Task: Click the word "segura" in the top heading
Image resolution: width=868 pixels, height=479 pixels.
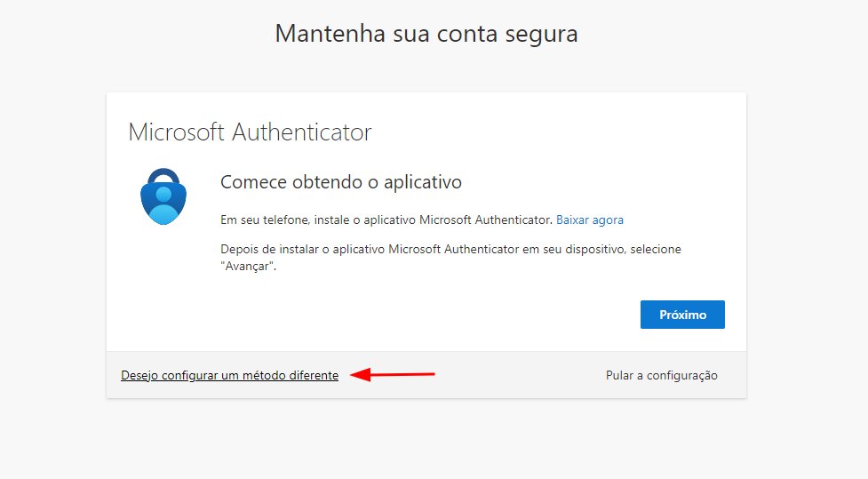Action: [541, 34]
